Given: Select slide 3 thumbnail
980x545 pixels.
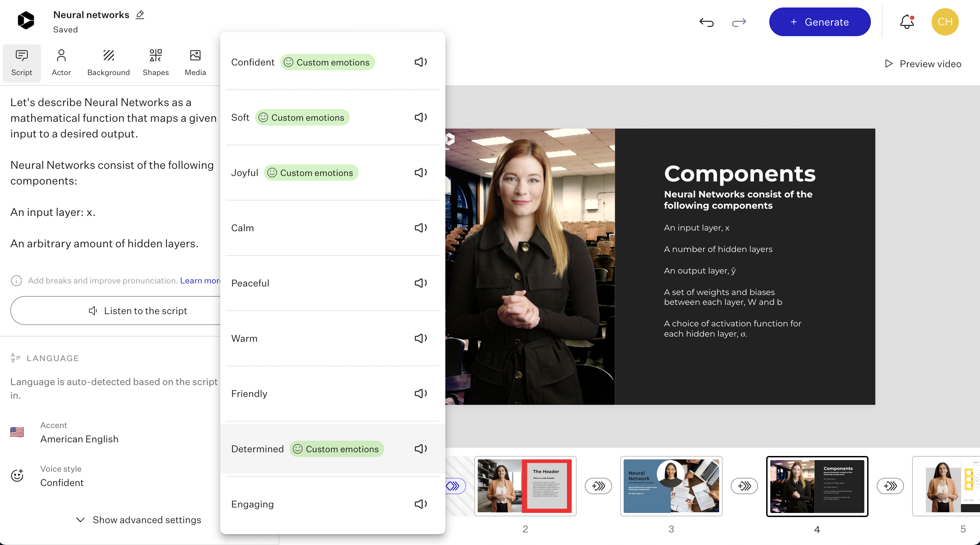Looking at the screenshot, I should (x=671, y=486).
